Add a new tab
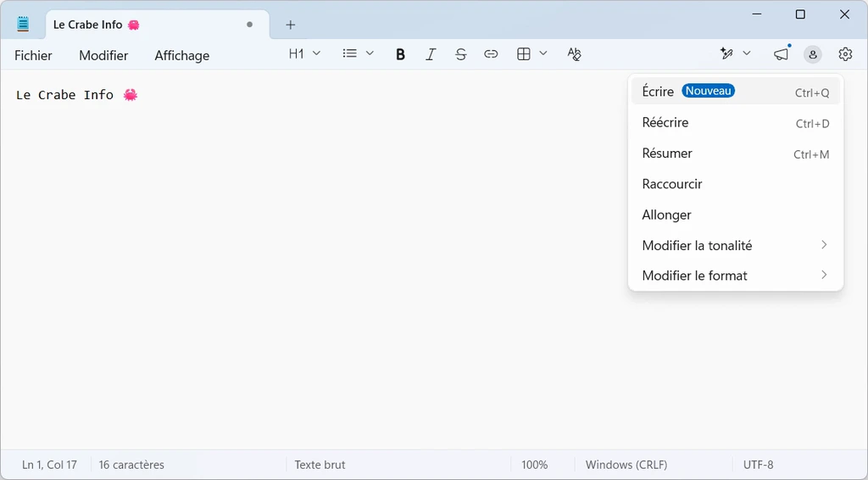Screen dimensions: 868x480 (x=291, y=25)
